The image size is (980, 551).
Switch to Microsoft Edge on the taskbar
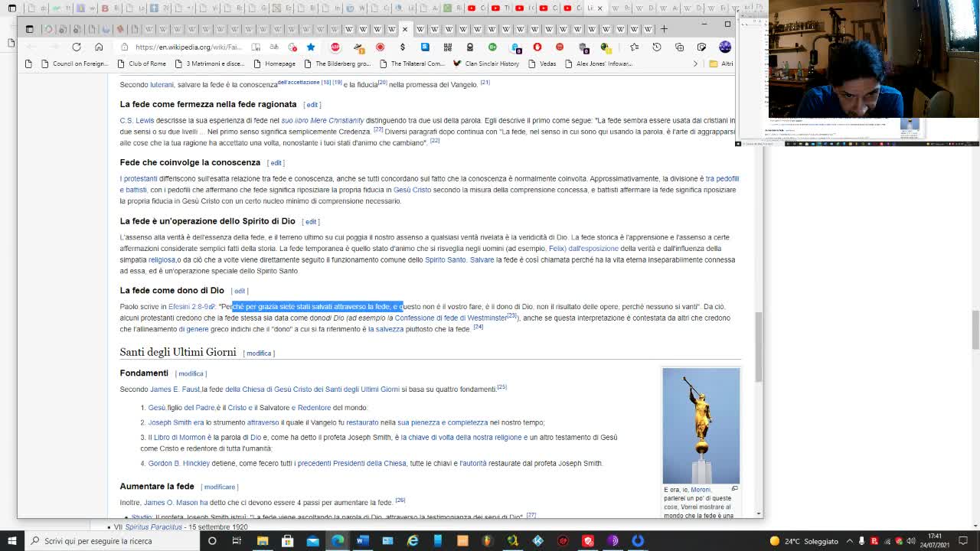pyautogui.click(x=338, y=541)
